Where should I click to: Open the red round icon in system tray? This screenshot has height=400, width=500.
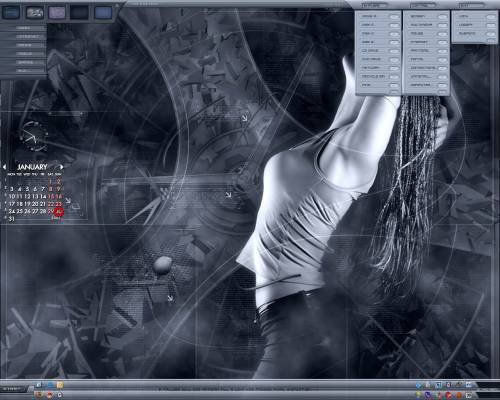tap(448, 395)
